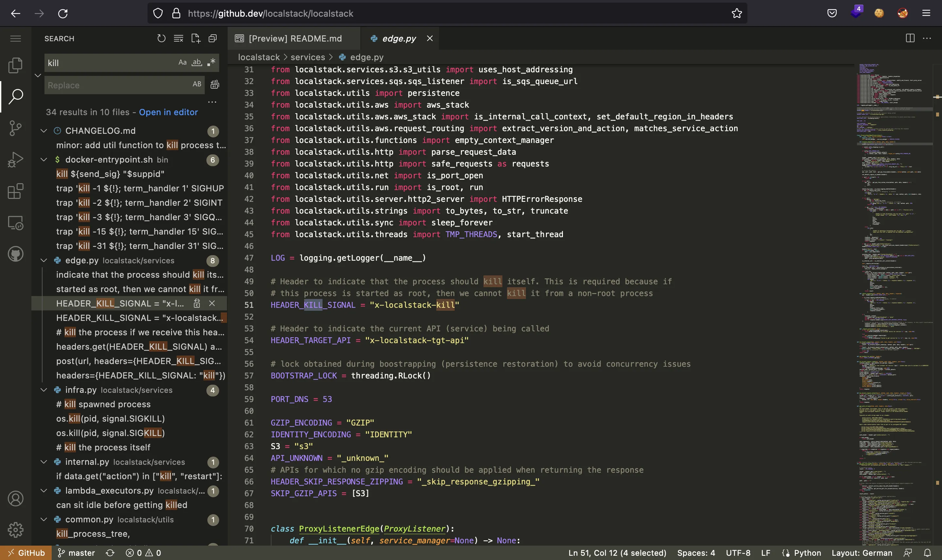
Task: Open a new search editor
Action: pos(196,39)
